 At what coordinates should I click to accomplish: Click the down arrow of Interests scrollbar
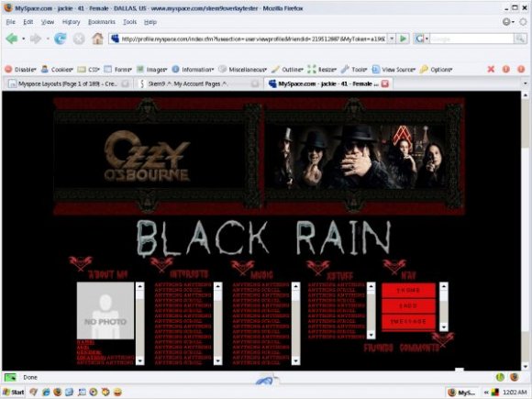(x=217, y=361)
